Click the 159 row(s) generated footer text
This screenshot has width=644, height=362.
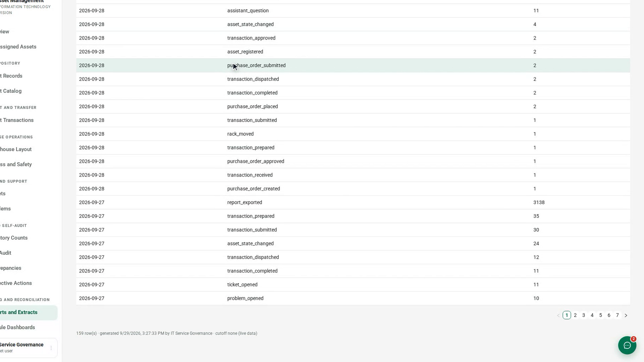pos(167,334)
